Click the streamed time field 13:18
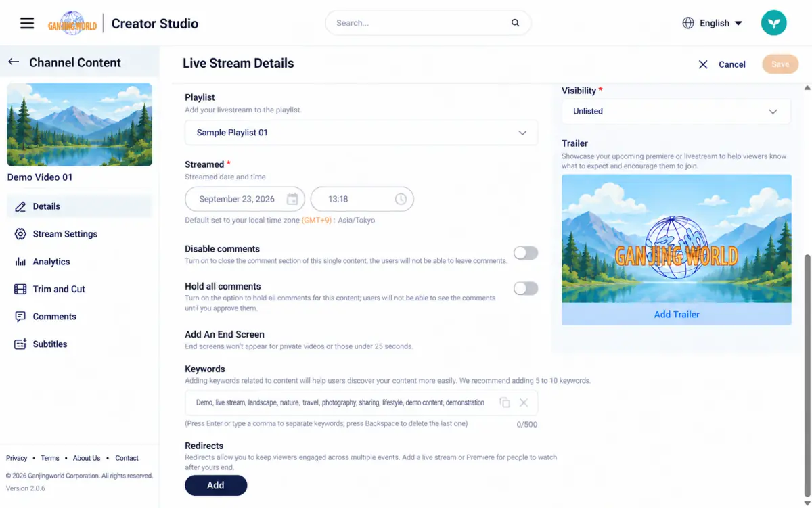This screenshot has width=812, height=508. (x=362, y=199)
